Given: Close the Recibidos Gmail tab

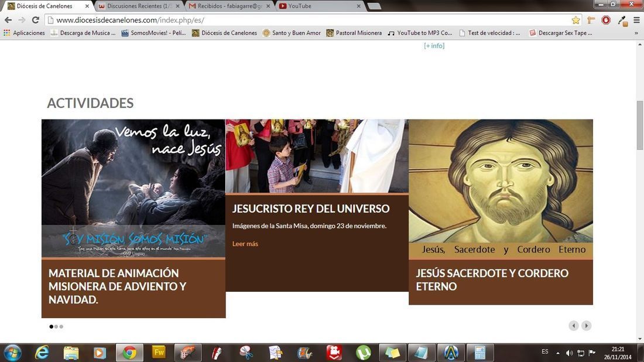Looking at the screenshot, I should [268, 6].
